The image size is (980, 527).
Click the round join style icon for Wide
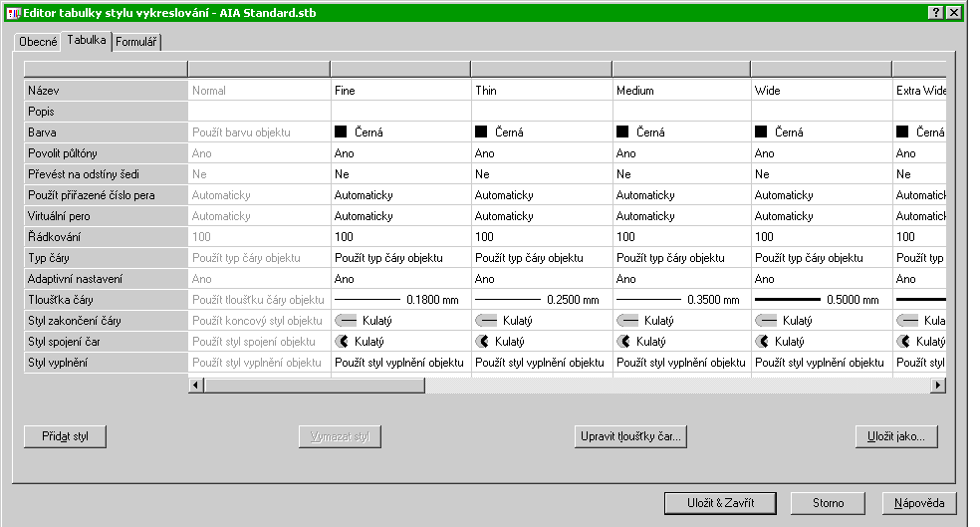coord(763,342)
